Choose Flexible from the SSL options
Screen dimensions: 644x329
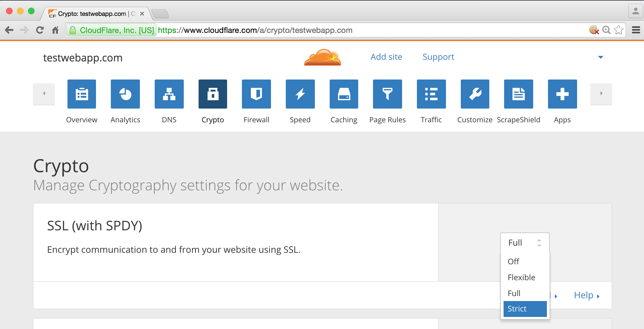(521, 277)
